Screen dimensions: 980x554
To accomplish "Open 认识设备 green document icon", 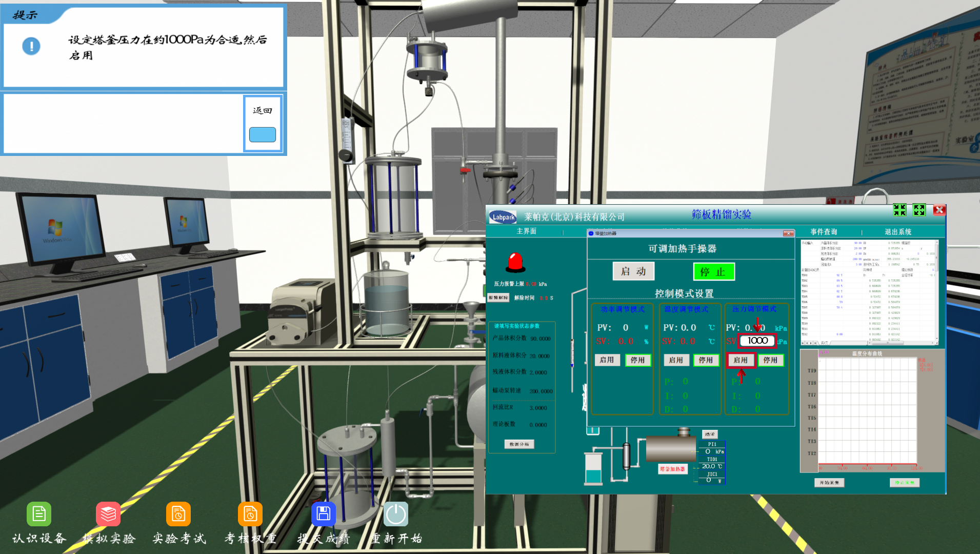I will (x=39, y=514).
